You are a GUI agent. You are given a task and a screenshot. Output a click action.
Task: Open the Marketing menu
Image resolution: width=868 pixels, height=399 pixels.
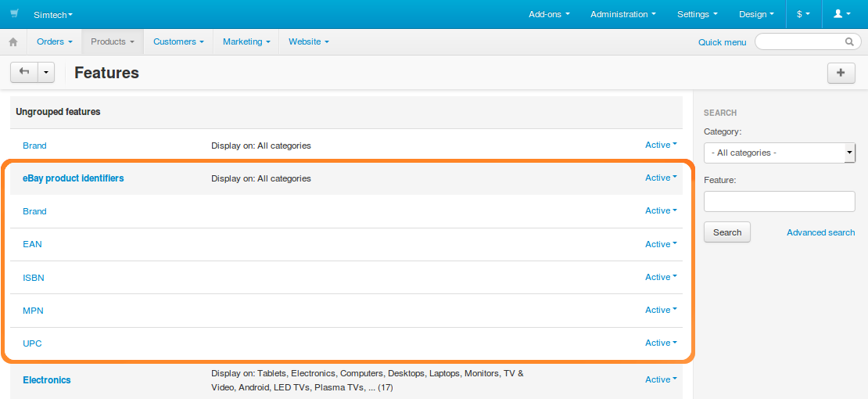[x=246, y=41]
